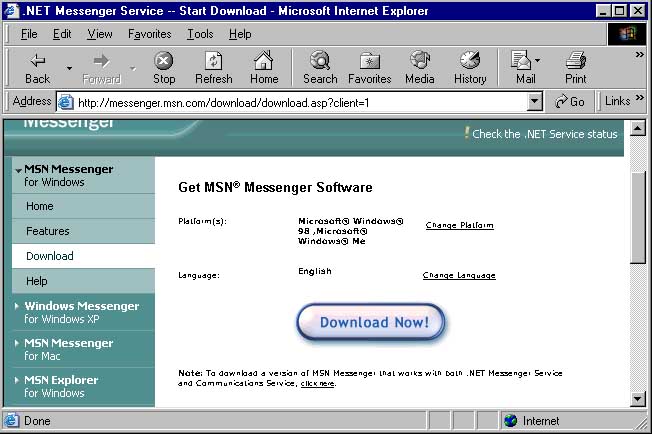Print the page with the Print button
The width and height of the screenshot is (652, 434).
(x=575, y=68)
